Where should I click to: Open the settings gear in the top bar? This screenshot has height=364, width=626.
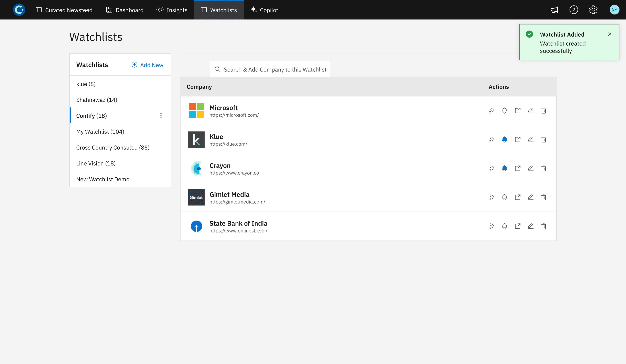pyautogui.click(x=593, y=10)
